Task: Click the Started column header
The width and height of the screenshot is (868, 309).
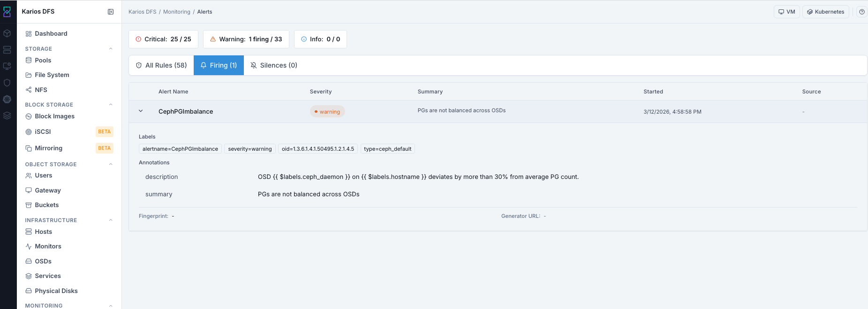Action: point(653,92)
